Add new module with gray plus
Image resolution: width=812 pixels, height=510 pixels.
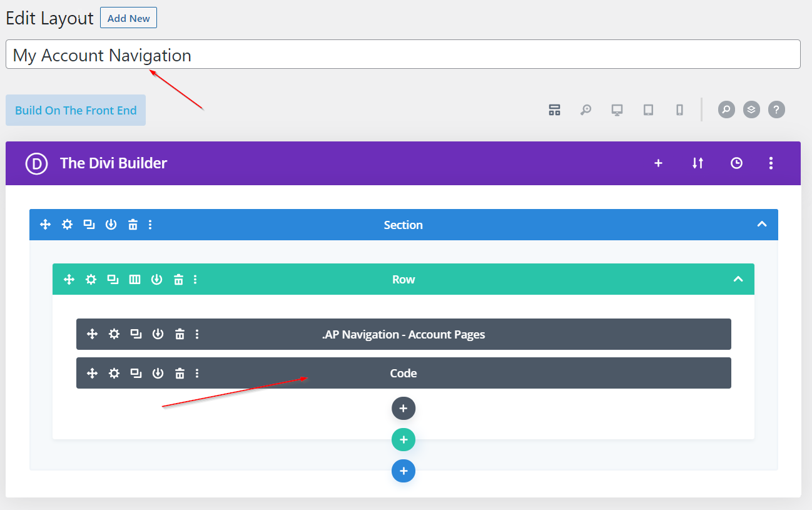(403, 409)
